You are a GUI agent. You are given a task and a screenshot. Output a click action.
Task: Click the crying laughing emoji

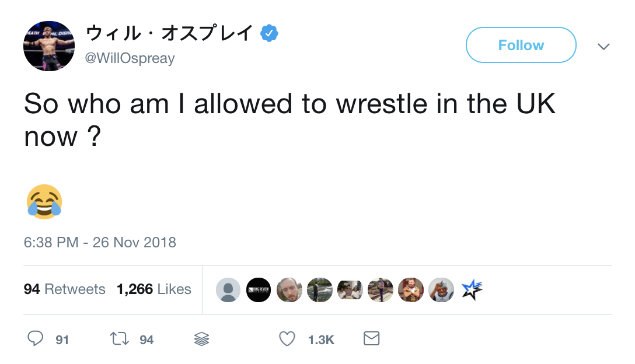point(44,202)
